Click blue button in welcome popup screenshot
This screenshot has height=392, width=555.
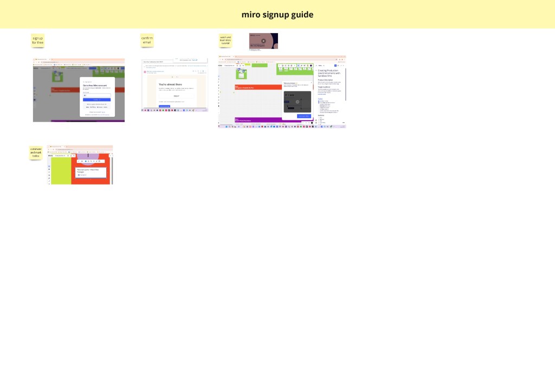tap(304, 116)
